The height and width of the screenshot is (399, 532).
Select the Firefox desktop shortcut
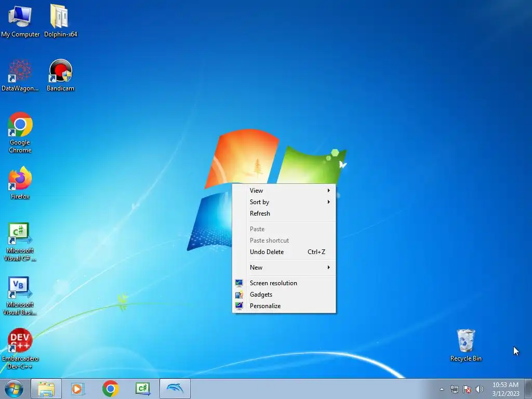click(20, 183)
